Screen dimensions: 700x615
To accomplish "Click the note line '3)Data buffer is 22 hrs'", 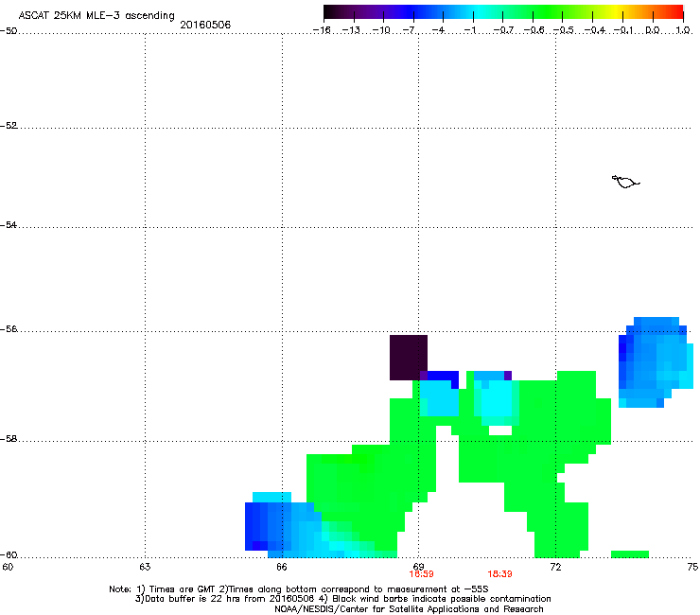I will [x=342, y=599].
